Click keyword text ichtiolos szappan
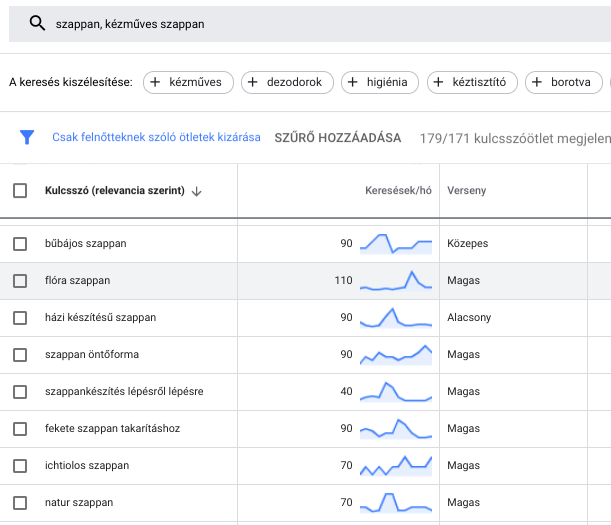The image size is (611, 525). [87, 466]
